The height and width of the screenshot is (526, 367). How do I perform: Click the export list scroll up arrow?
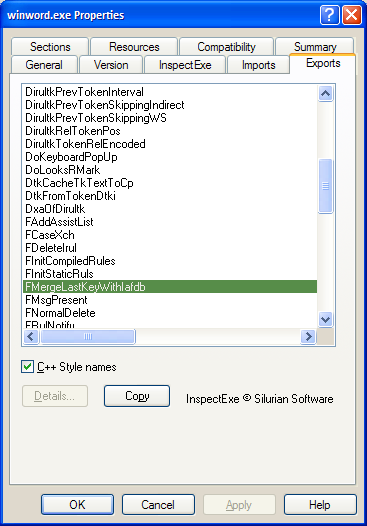325,93
